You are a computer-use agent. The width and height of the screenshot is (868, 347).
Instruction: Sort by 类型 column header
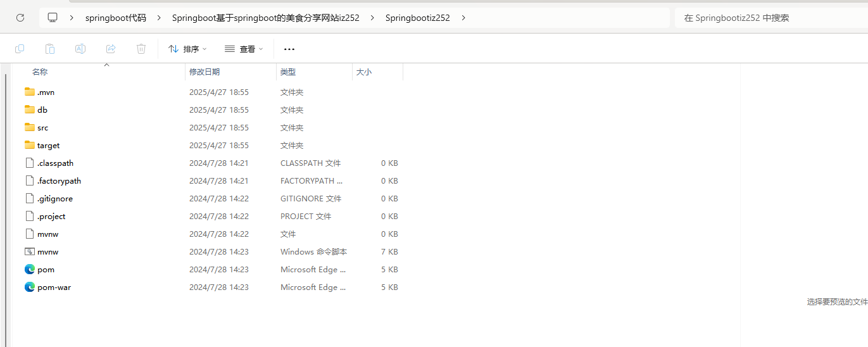[288, 72]
